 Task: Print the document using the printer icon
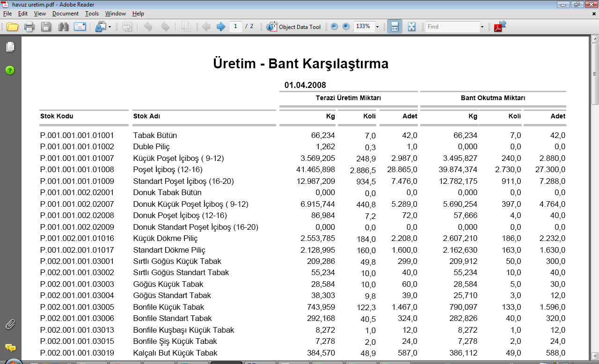point(29,27)
